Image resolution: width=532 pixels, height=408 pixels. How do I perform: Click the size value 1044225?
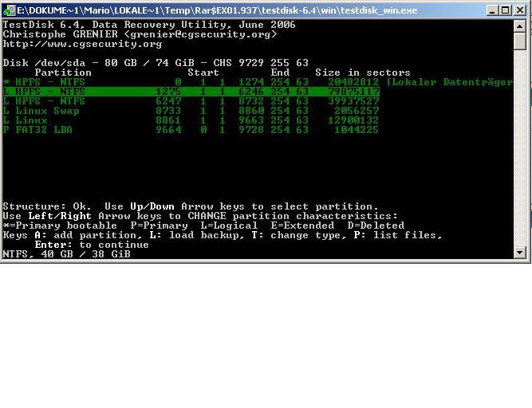[x=357, y=129]
